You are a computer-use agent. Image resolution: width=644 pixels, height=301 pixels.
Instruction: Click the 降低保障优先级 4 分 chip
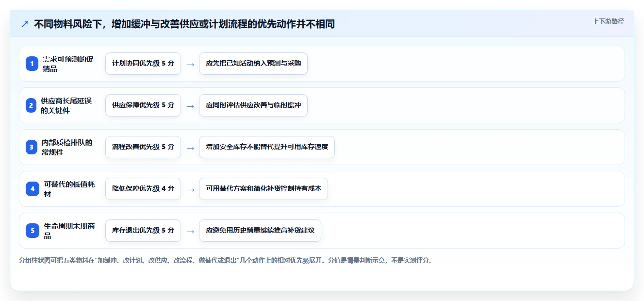coord(143,189)
